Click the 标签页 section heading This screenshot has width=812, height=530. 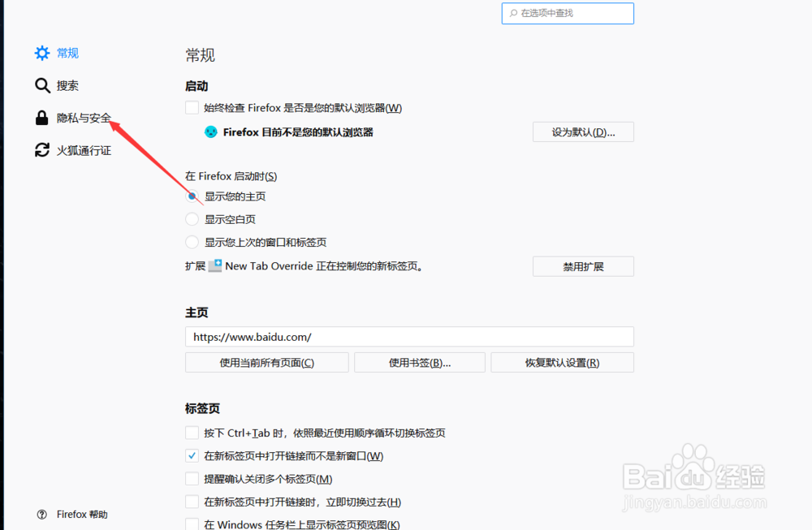(202, 408)
